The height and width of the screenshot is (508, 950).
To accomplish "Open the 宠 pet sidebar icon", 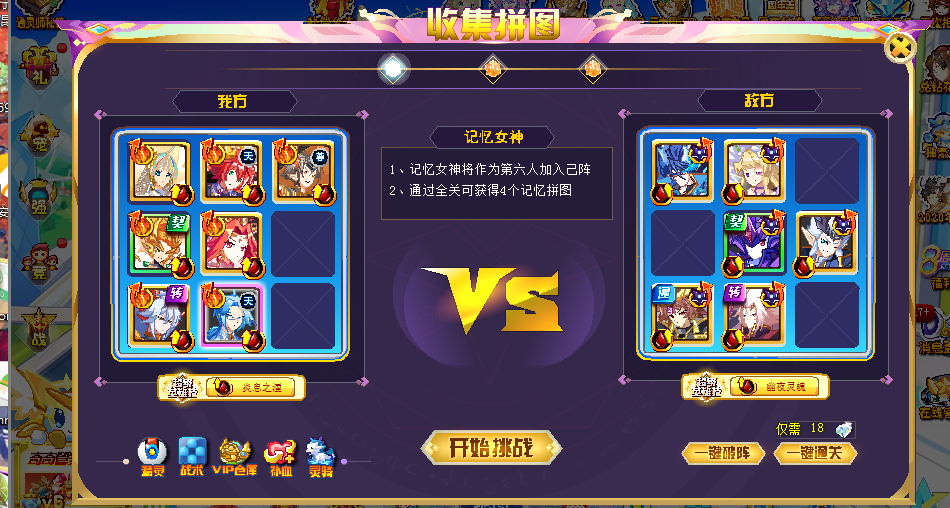I will tap(40, 135).
